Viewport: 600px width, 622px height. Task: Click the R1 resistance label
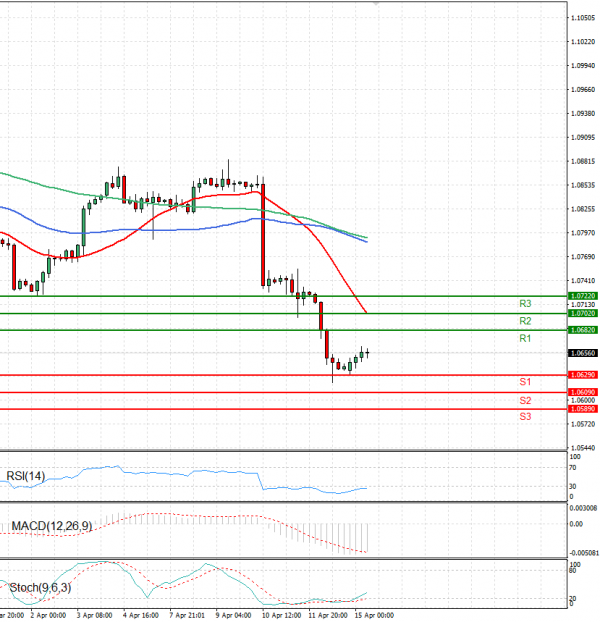point(524,339)
